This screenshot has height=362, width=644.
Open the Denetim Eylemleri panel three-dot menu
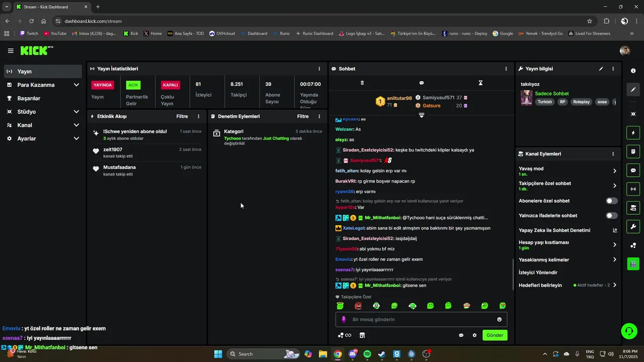tap(319, 116)
